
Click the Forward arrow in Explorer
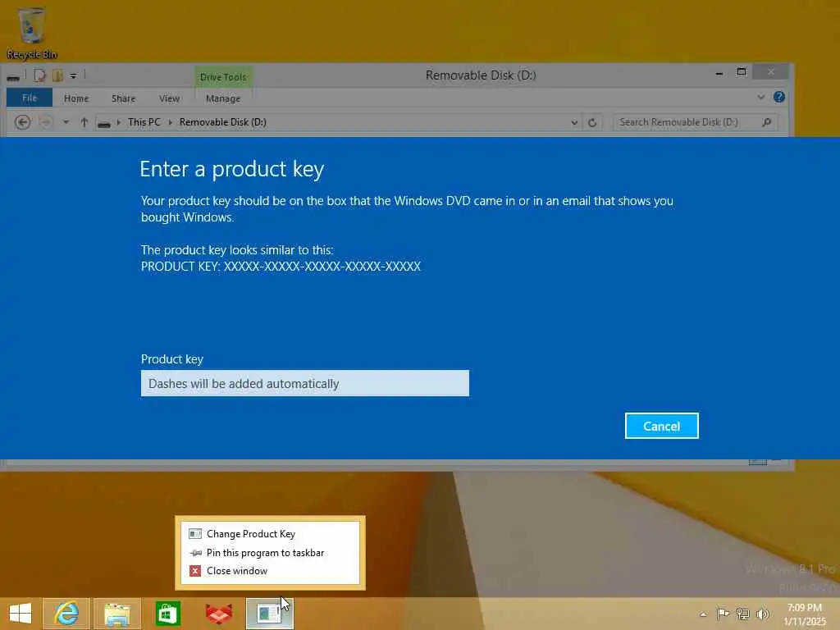click(x=46, y=122)
